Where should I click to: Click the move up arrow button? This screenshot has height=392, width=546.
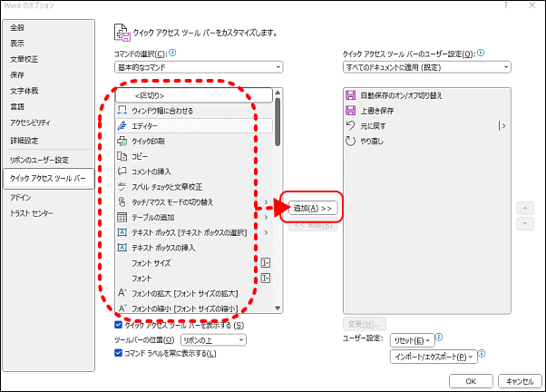[x=525, y=209]
